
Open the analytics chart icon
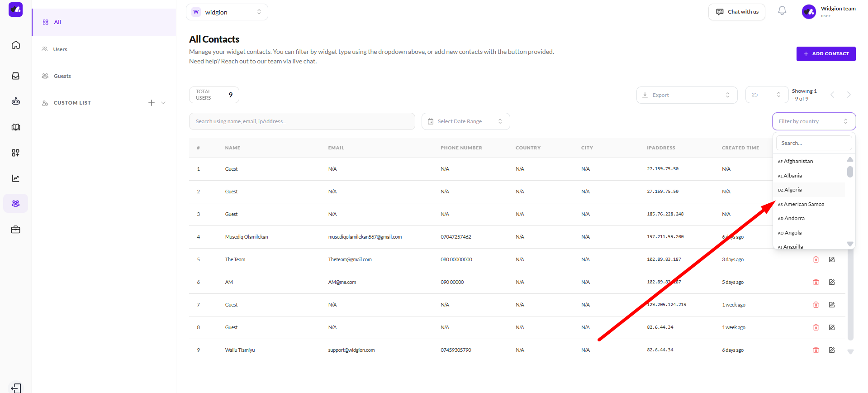pos(16,178)
